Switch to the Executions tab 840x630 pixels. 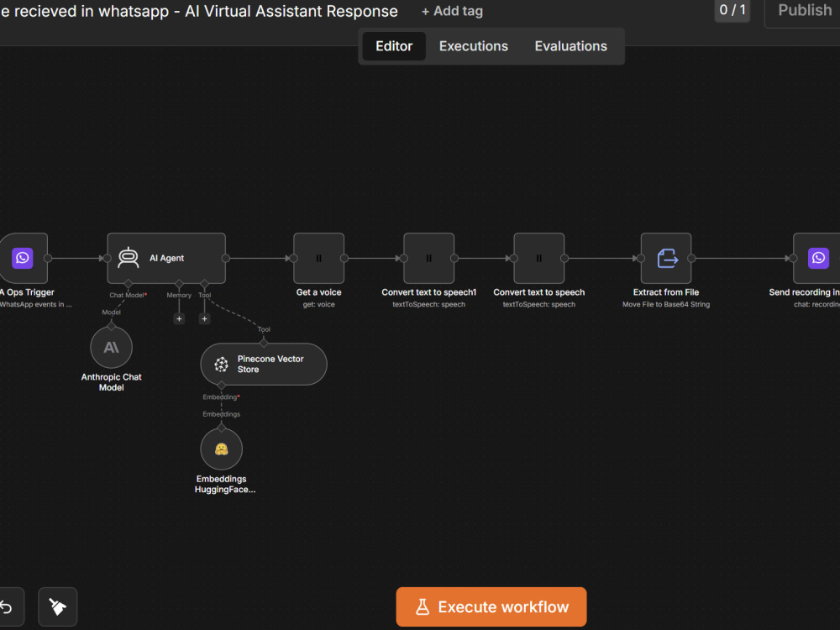point(474,46)
